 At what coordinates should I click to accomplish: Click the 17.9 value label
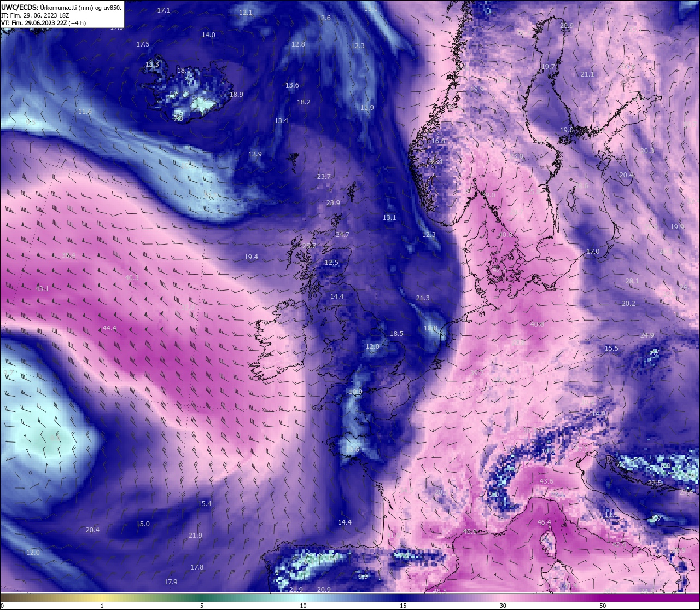pos(171,582)
